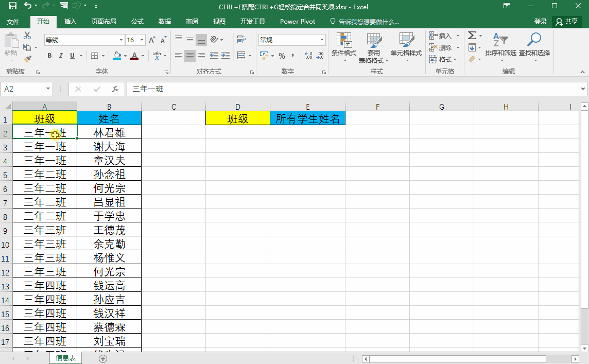
Task: Open Conditional Formatting (条件格式)
Action: pos(344,48)
